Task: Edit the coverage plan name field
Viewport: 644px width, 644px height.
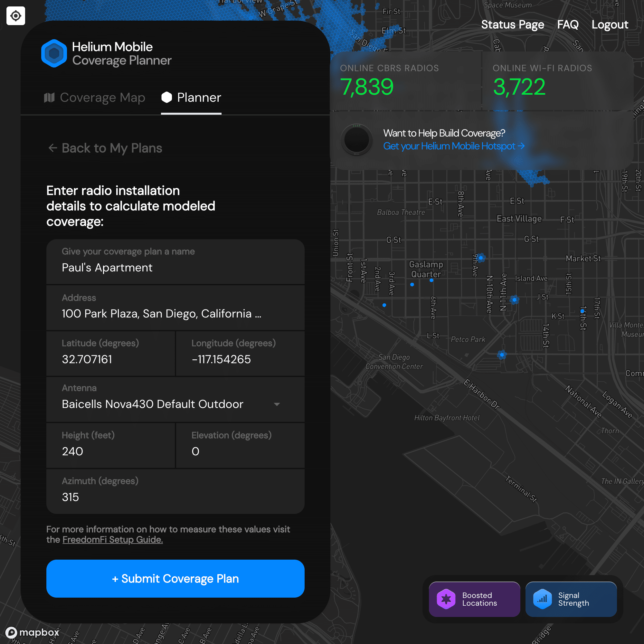Action: pyautogui.click(x=175, y=262)
